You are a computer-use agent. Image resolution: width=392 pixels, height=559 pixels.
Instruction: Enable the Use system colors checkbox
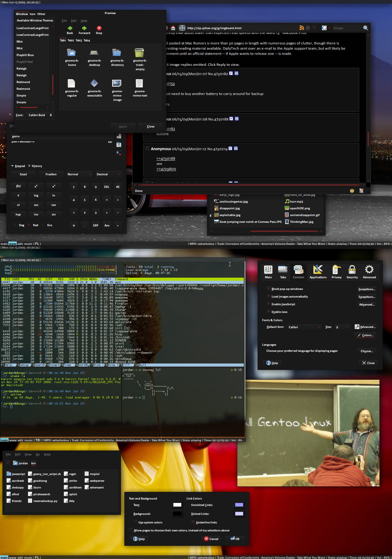[x=135, y=522]
